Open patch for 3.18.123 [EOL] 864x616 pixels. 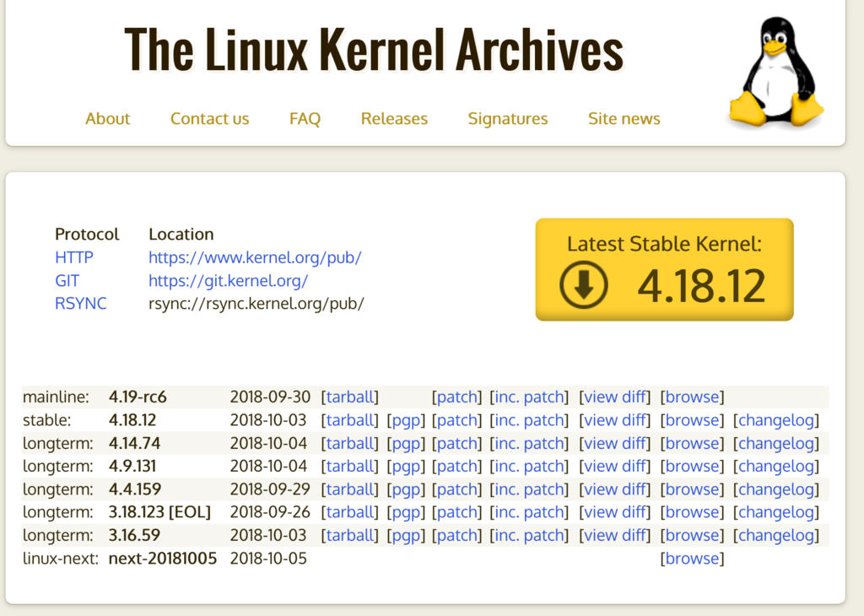click(x=456, y=512)
